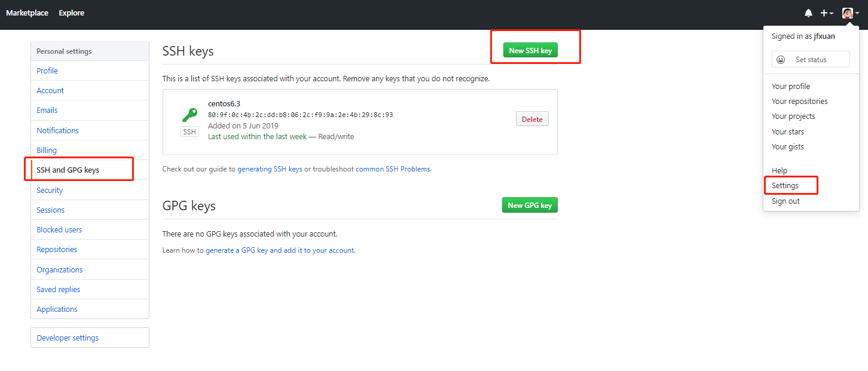The height and width of the screenshot is (371, 868).
Task: Choose Your gists in the user menu
Action: pyautogui.click(x=788, y=146)
